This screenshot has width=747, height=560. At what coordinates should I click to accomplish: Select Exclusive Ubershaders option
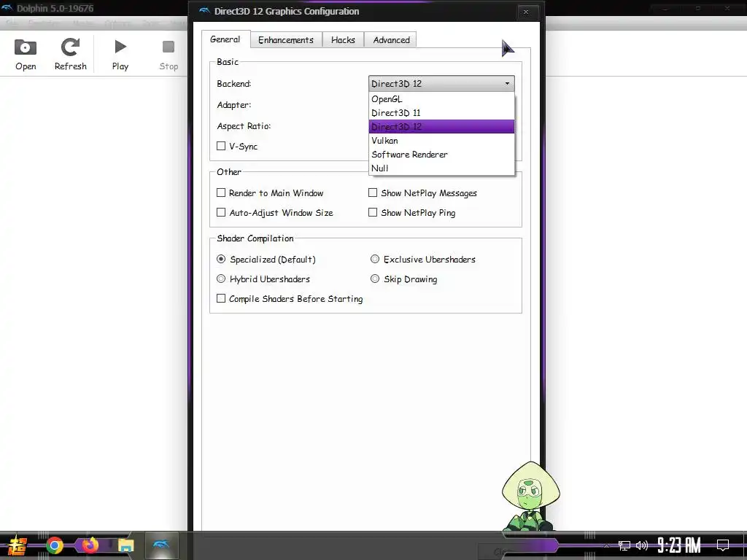coord(375,259)
